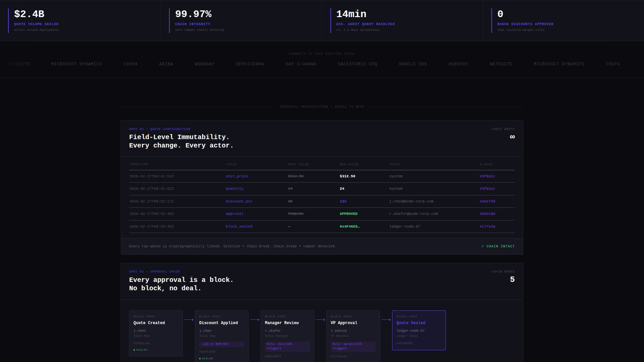Click the timestamp 2026-02-27T08:53:45Z
Screen dimensions: 644x362
coord(152,227)
